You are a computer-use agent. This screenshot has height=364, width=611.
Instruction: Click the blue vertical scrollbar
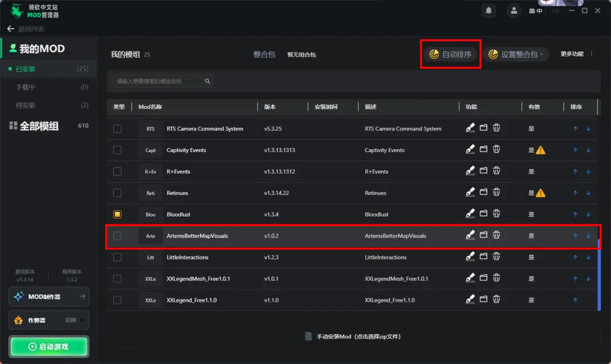click(x=599, y=274)
